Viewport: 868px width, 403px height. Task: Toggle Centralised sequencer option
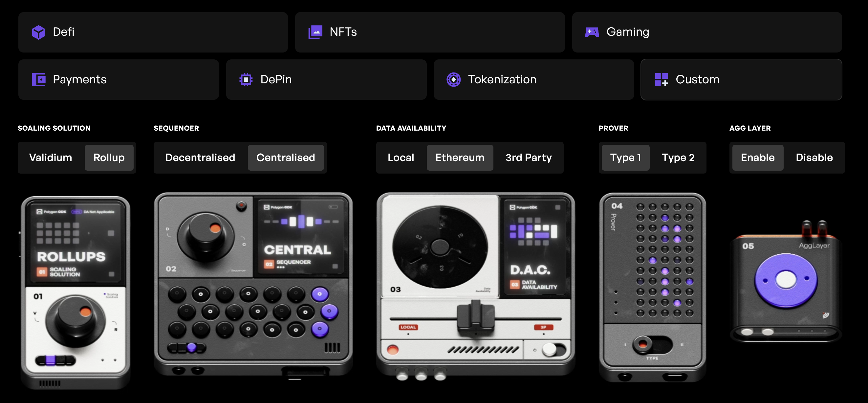(286, 157)
